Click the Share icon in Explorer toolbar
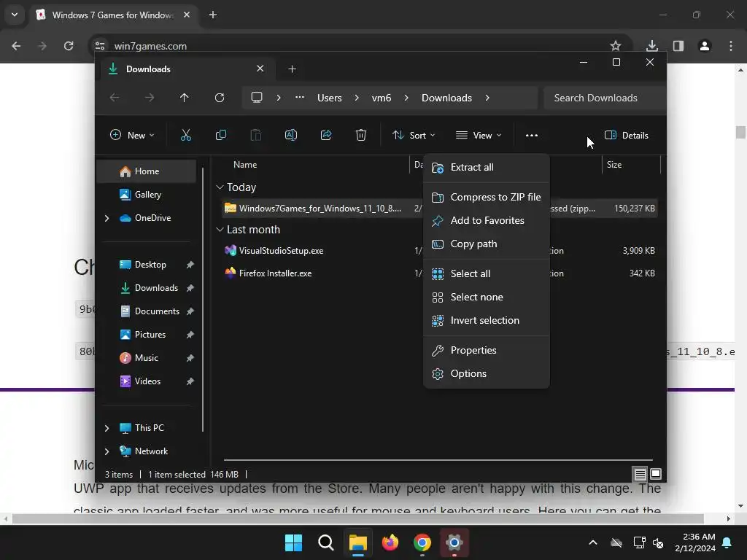This screenshot has width=747, height=560. click(326, 135)
